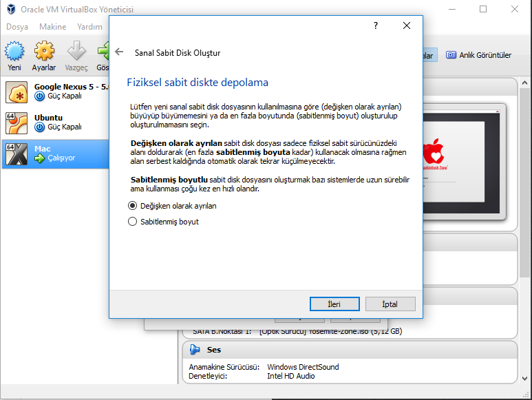Click the Mac VM preview thumbnail
The height and width of the screenshot is (400, 532).
pyautogui.click(x=463, y=163)
